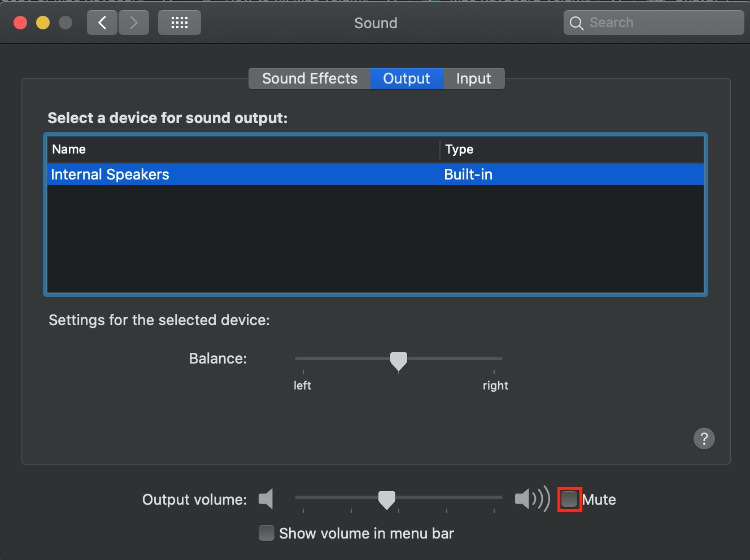
Task: Select the Output tab
Action: click(407, 78)
